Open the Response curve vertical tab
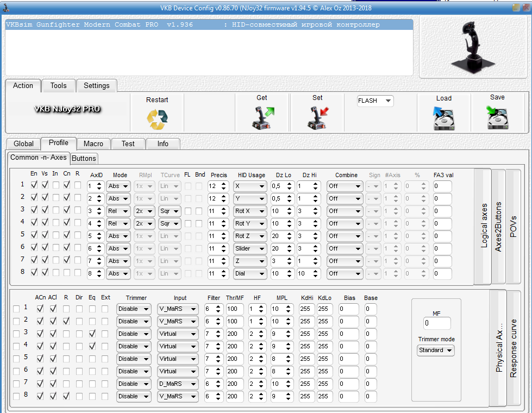 tap(514, 348)
